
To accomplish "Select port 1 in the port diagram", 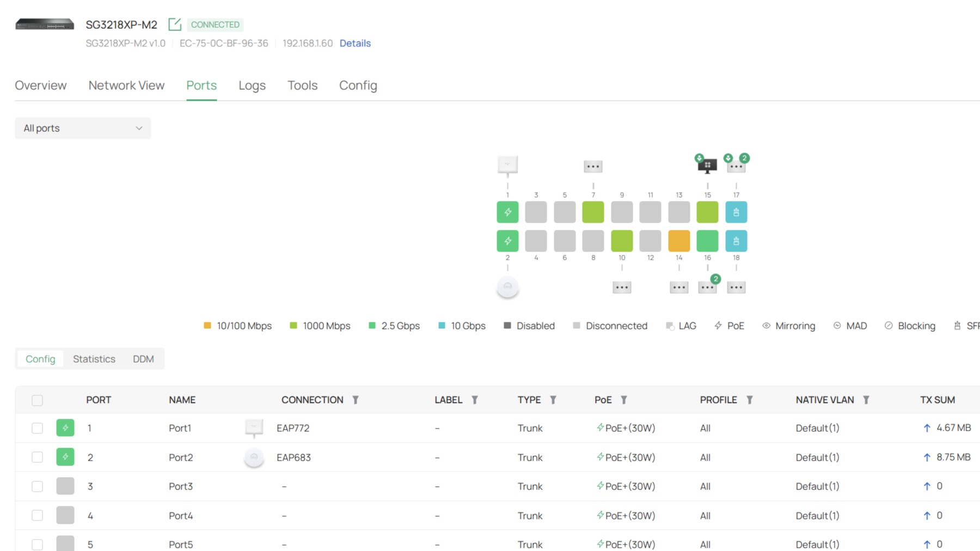I will [507, 212].
